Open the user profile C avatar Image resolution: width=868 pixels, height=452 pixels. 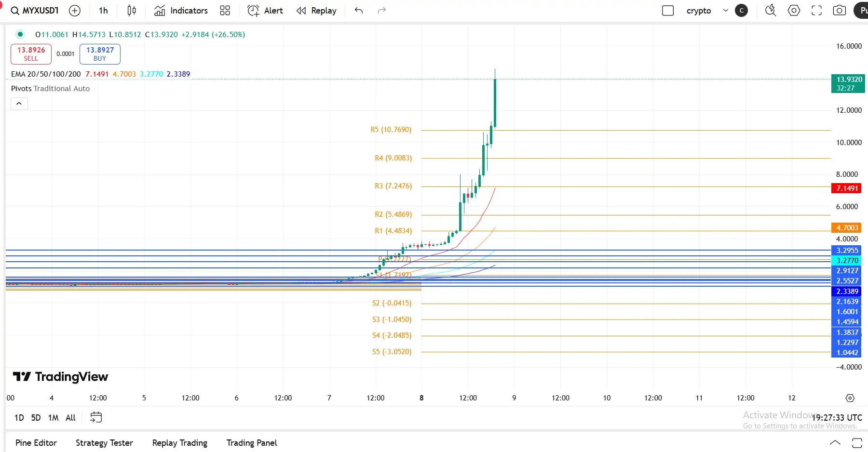[742, 11]
